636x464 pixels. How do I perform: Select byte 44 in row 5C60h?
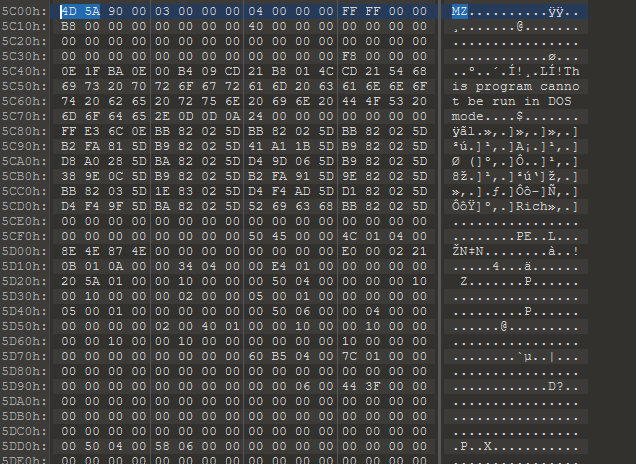(349, 101)
